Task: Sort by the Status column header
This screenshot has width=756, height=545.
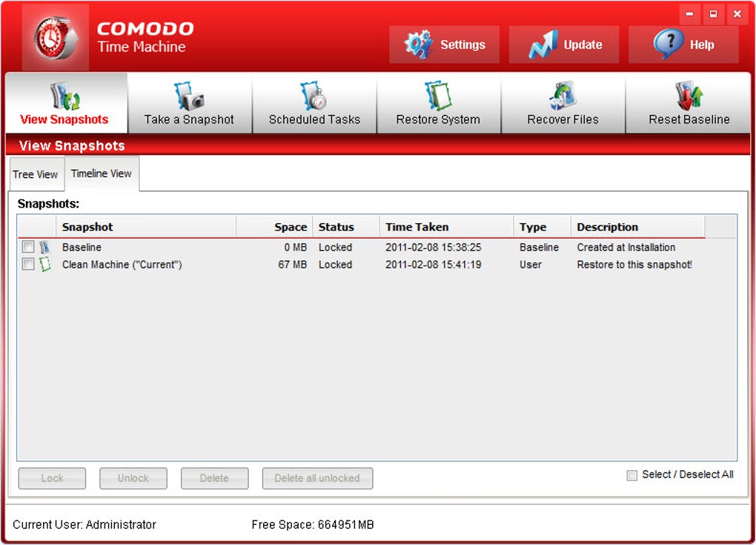Action: click(x=345, y=227)
